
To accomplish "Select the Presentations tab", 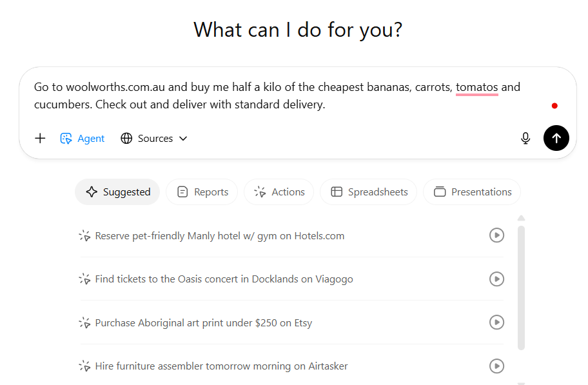I will click(x=472, y=192).
